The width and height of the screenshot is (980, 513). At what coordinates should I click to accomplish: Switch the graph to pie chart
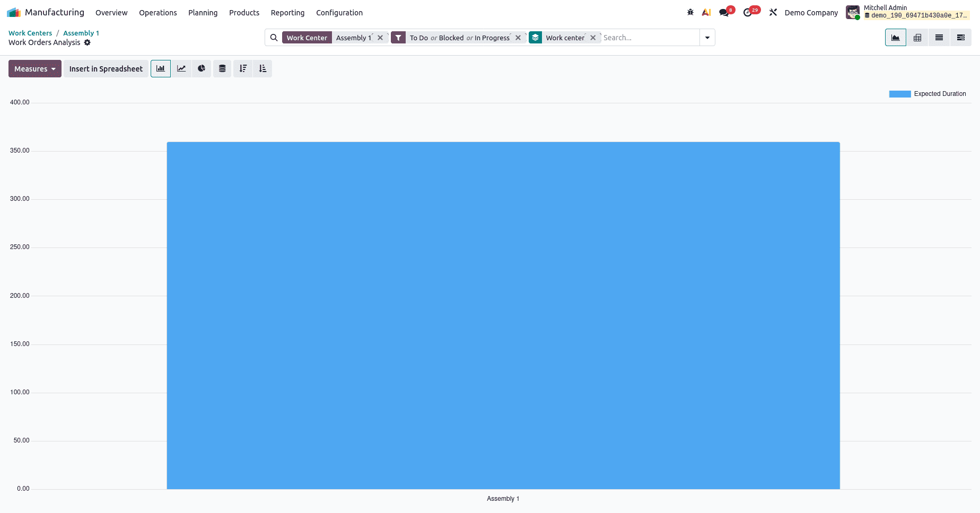tap(202, 68)
